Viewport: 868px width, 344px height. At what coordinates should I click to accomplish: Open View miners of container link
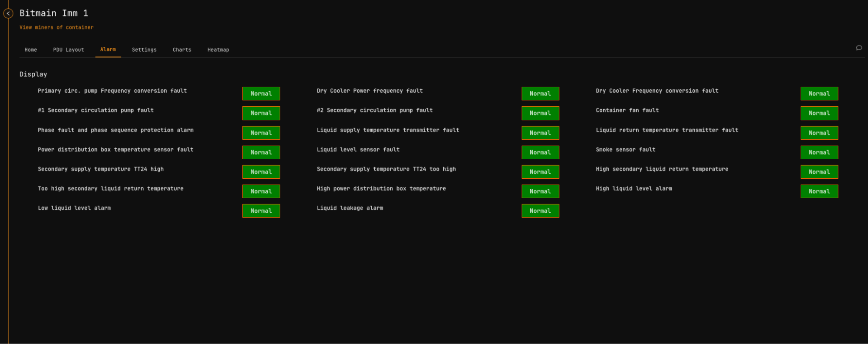tap(56, 27)
